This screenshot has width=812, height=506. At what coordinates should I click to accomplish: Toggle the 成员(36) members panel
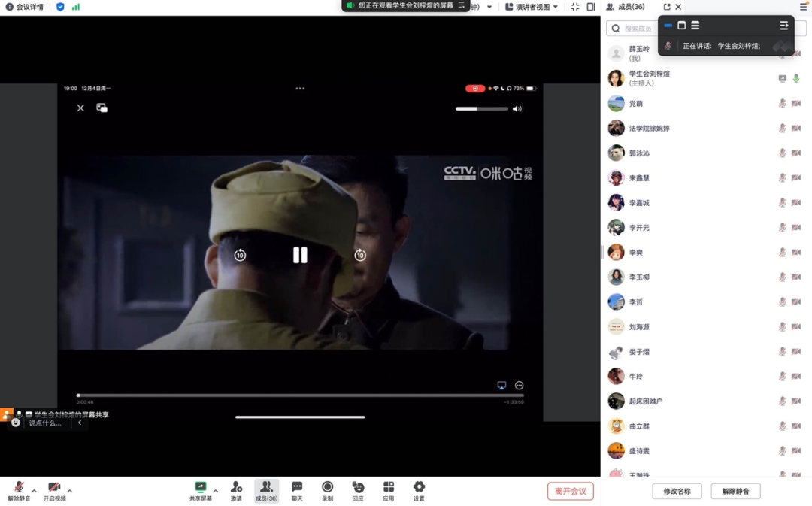tap(266, 489)
